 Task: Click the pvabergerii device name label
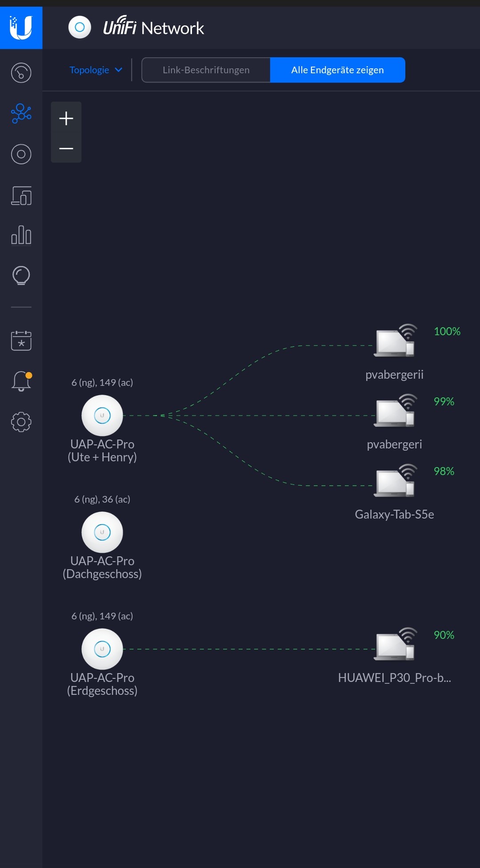click(394, 375)
